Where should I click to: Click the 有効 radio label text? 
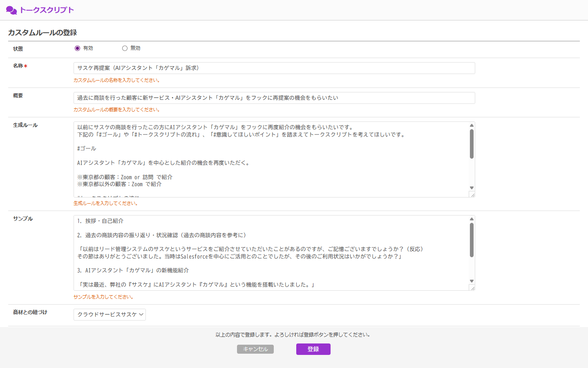tap(88, 48)
